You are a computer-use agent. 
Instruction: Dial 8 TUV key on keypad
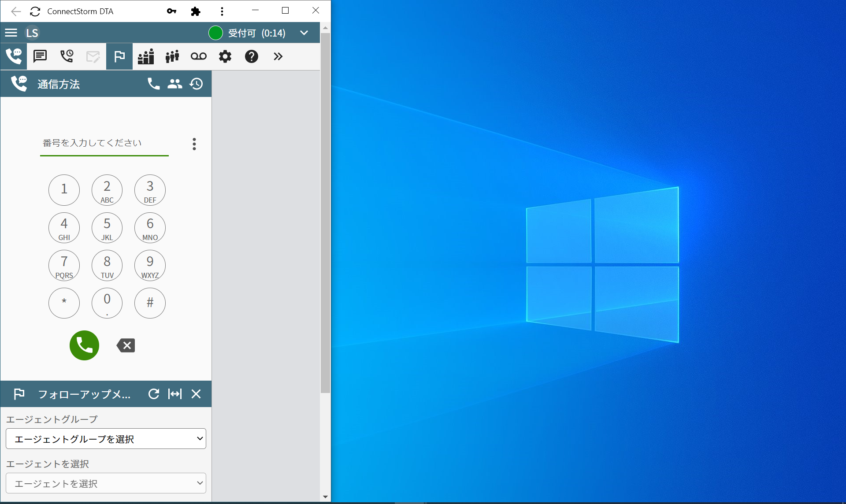coord(107,266)
